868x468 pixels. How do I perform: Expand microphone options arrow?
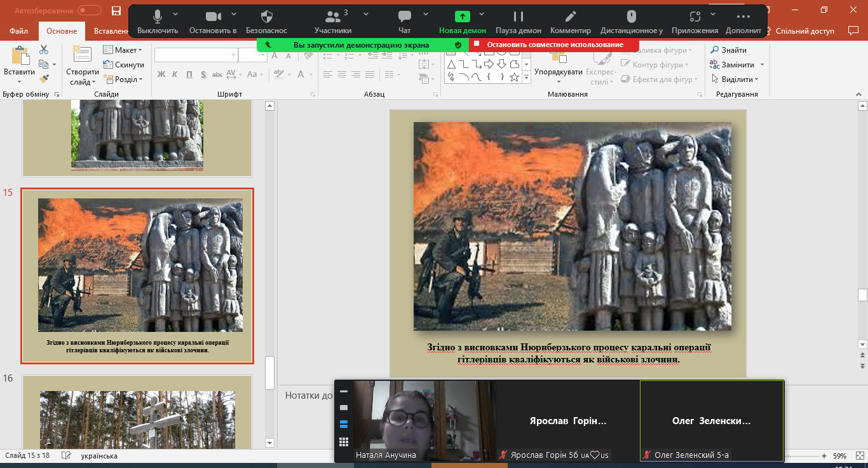coord(175,14)
